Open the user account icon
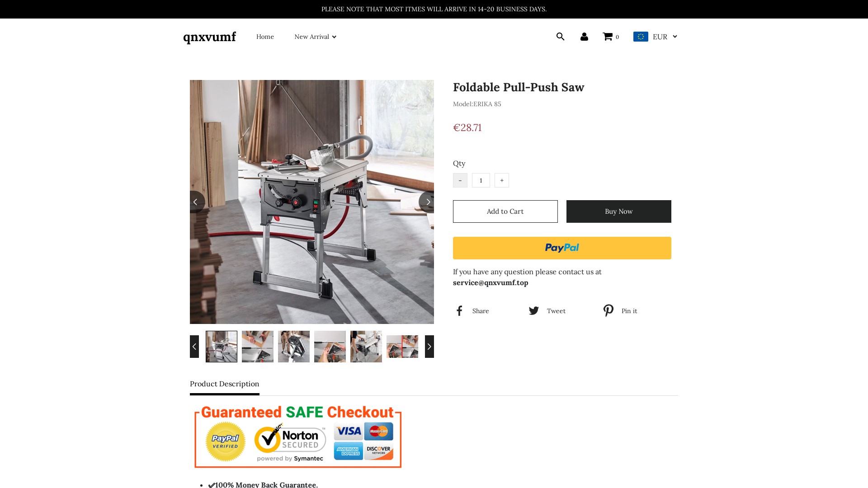 pyautogui.click(x=584, y=37)
